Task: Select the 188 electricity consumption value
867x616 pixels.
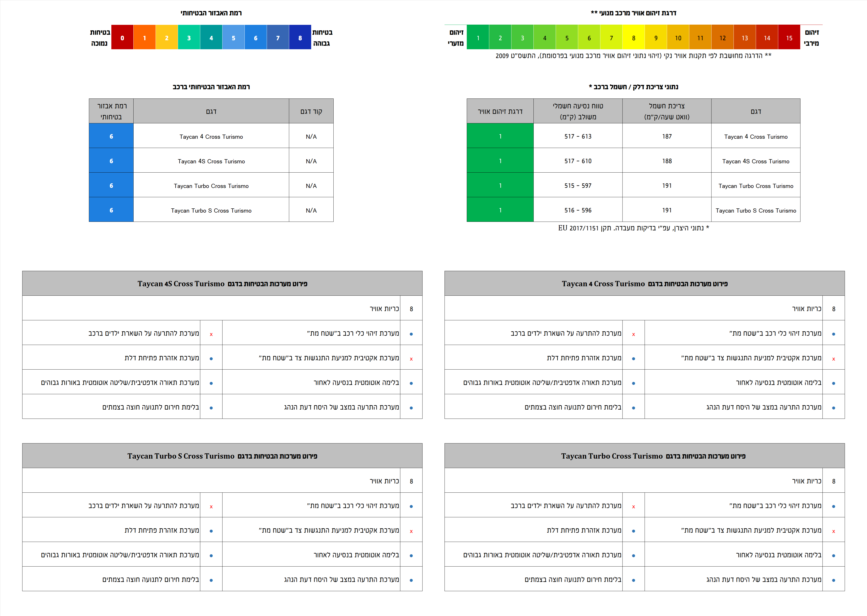Action: [x=667, y=161]
